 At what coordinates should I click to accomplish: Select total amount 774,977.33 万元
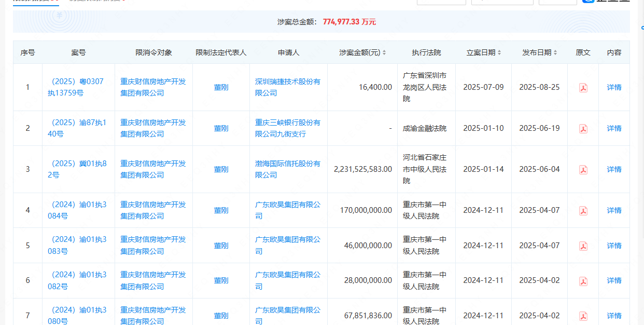[x=349, y=22]
